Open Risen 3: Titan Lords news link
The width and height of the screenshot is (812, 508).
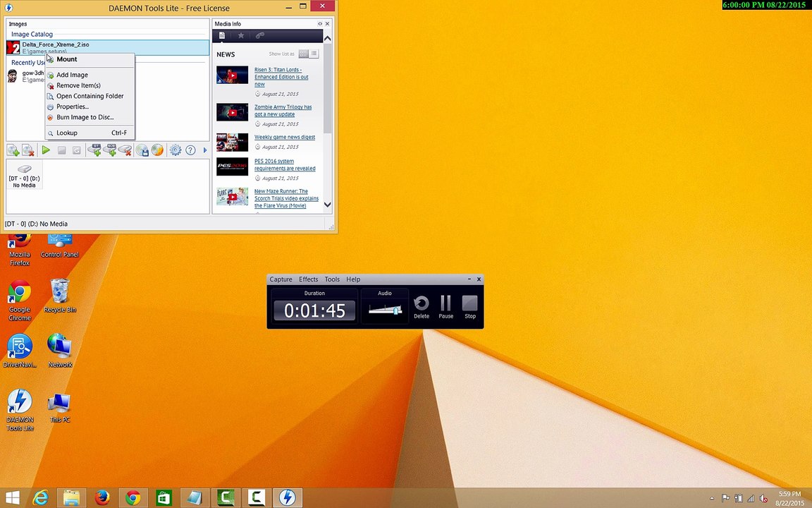coord(281,77)
